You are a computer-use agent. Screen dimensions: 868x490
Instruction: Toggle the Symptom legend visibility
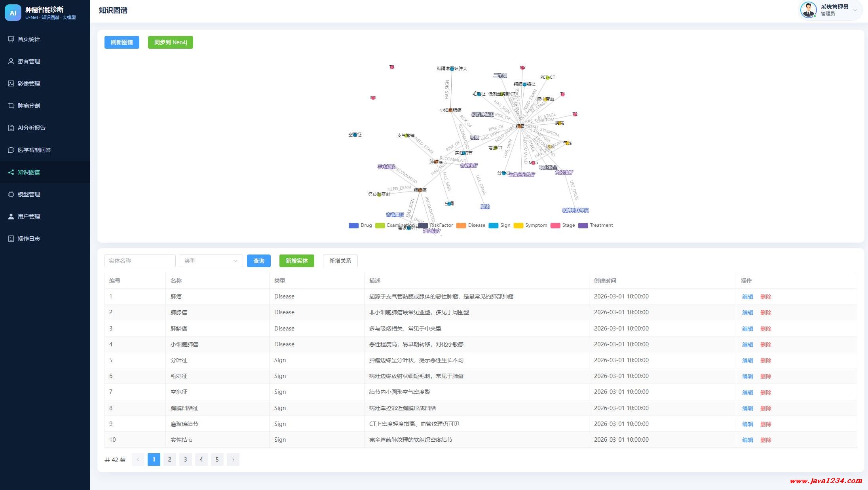pos(530,225)
